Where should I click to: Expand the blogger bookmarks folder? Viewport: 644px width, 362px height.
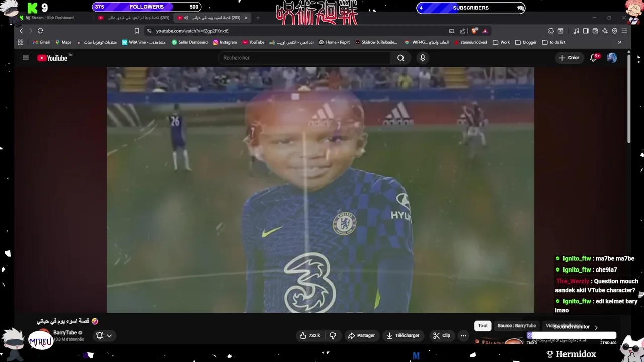click(526, 42)
